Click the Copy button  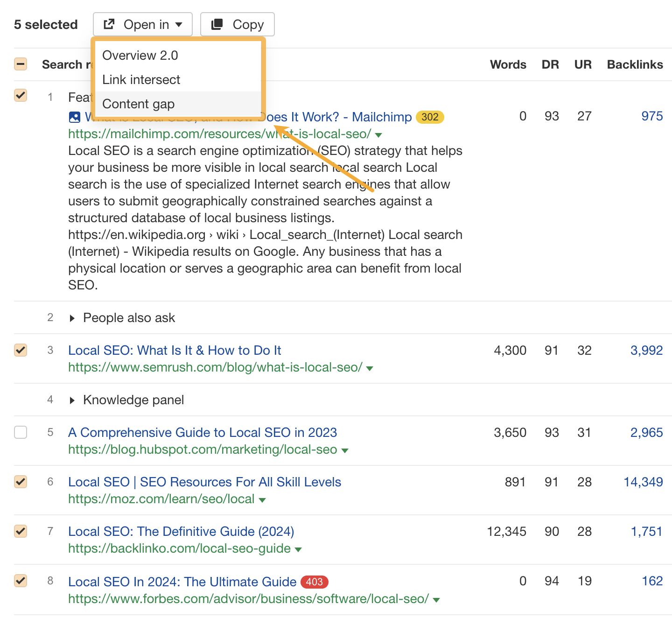click(x=237, y=24)
